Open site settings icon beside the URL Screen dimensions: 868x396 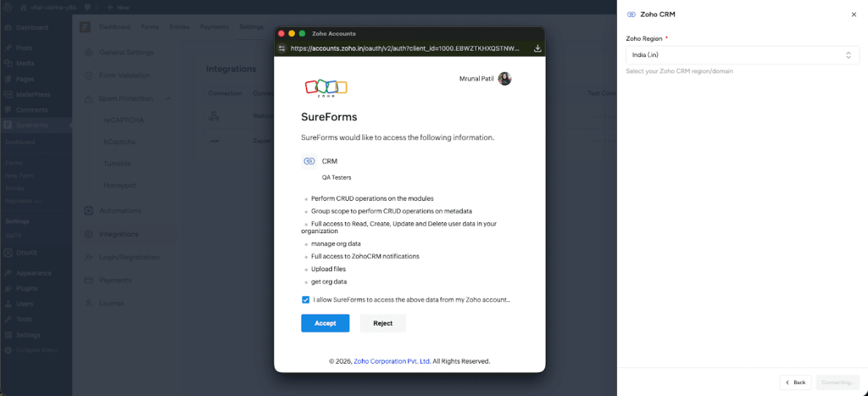(282, 48)
